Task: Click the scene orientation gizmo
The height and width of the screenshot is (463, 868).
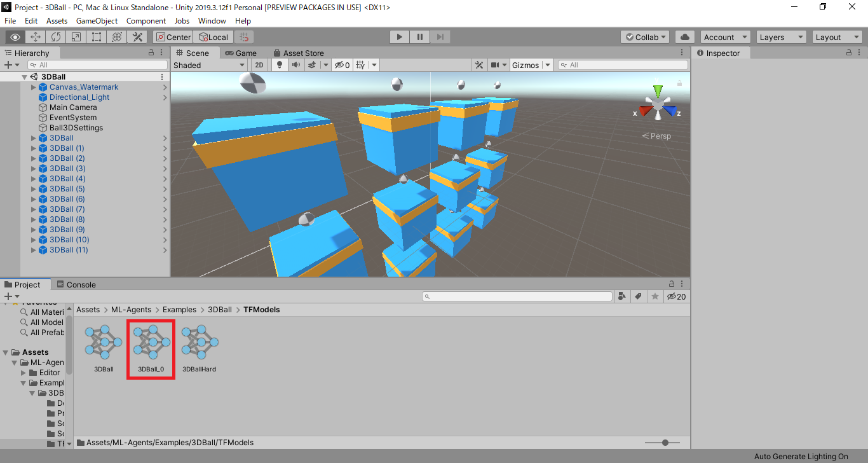Action: [x=658, y=102]
